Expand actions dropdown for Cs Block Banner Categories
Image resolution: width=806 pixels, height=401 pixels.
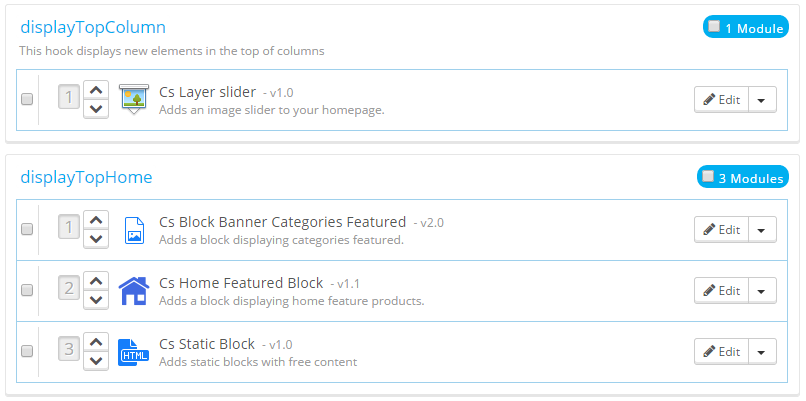762,230
